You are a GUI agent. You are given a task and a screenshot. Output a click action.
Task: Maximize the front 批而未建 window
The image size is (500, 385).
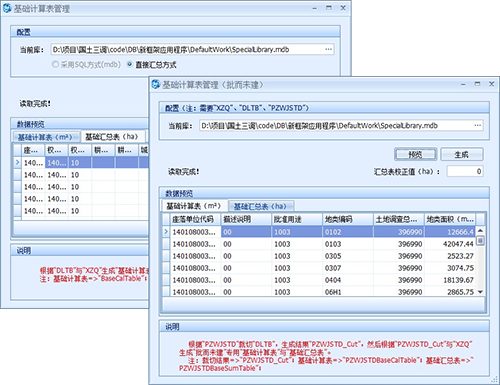point(477,84)
